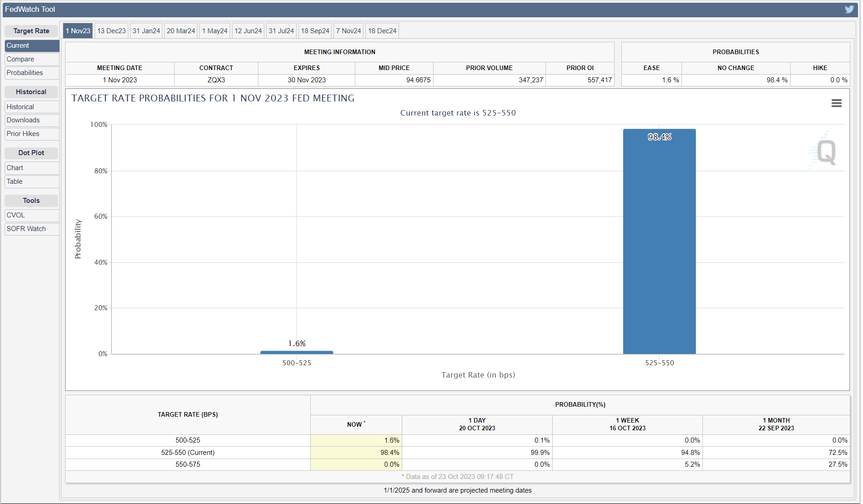Viewport: 863px width, 504px height.
Task: Open the Dot Plot Table view
Action: point(15,181)
